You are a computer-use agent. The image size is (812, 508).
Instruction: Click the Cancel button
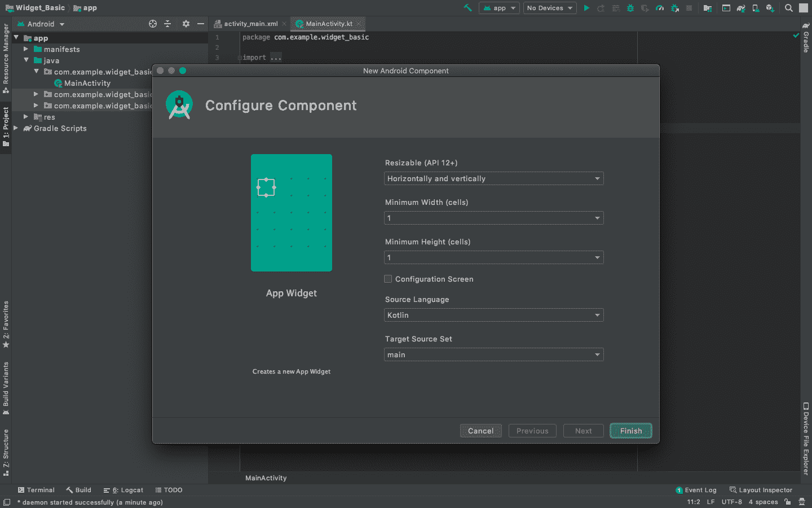(480, 431)
